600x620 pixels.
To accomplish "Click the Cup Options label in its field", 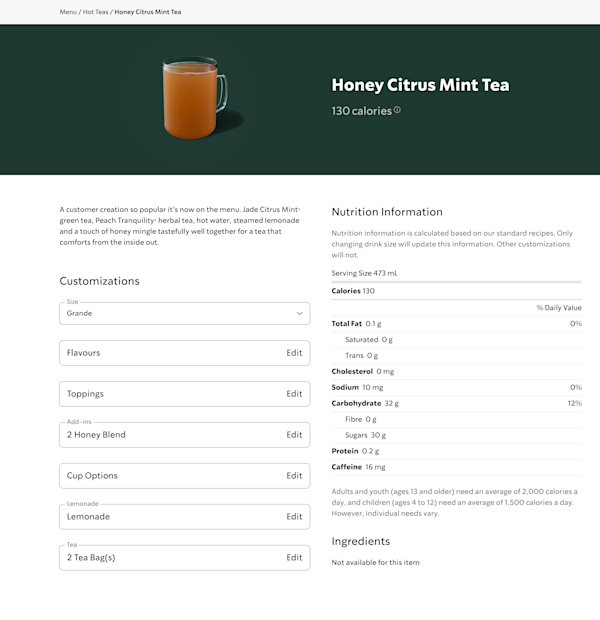I will tap(92, 476).
